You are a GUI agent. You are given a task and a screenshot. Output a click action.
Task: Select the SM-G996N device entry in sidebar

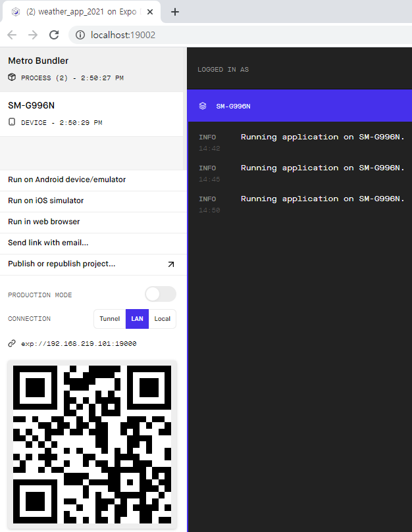91,114
